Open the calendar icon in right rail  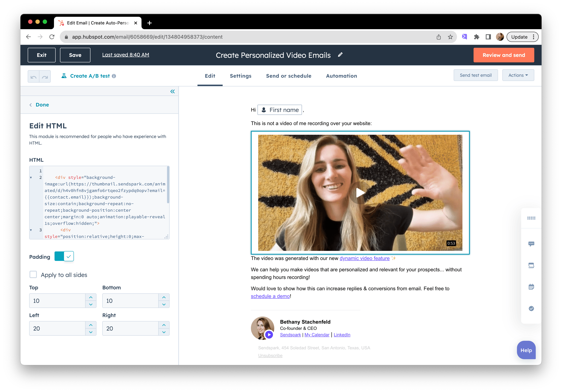click(531, 287)
